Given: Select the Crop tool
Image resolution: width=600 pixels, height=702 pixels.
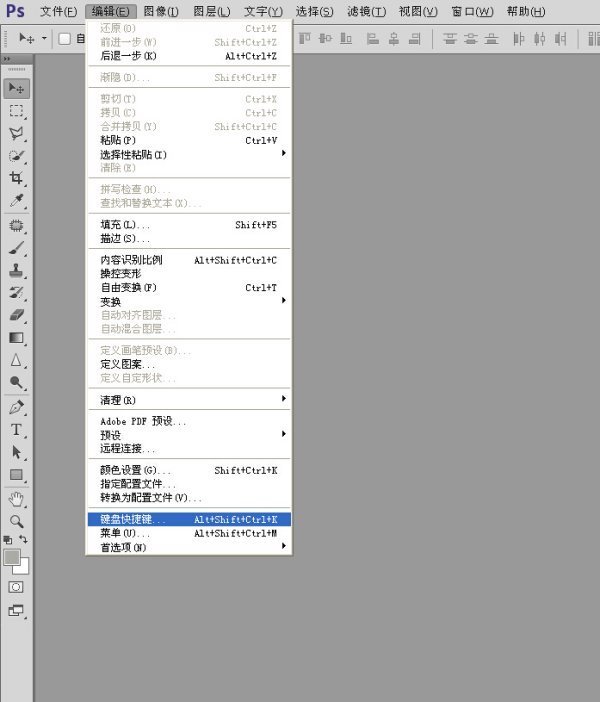Looking at the screenshot, I should pyautogui.click(x=17, y=178).
